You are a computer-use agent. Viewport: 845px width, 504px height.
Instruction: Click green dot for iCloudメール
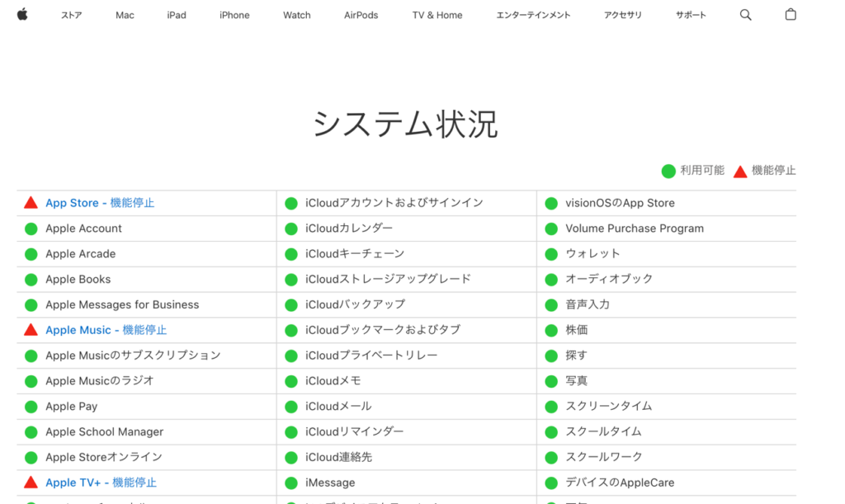click(291, 407)
